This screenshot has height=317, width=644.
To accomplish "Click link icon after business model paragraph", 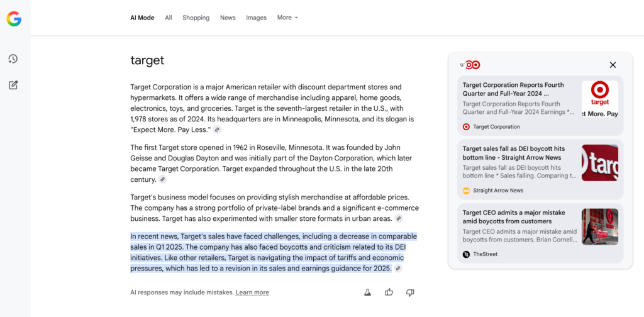I will tap(398, 219).
